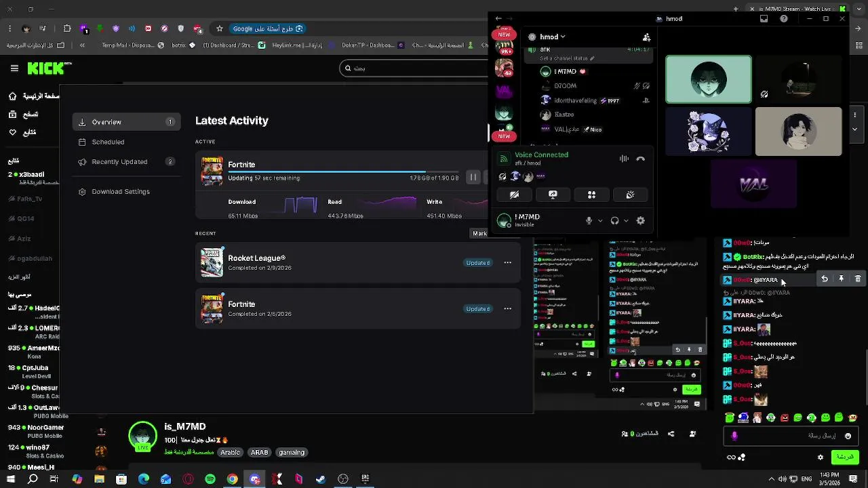
Task: Open Discord help icon
Action: tap(784, 19)
